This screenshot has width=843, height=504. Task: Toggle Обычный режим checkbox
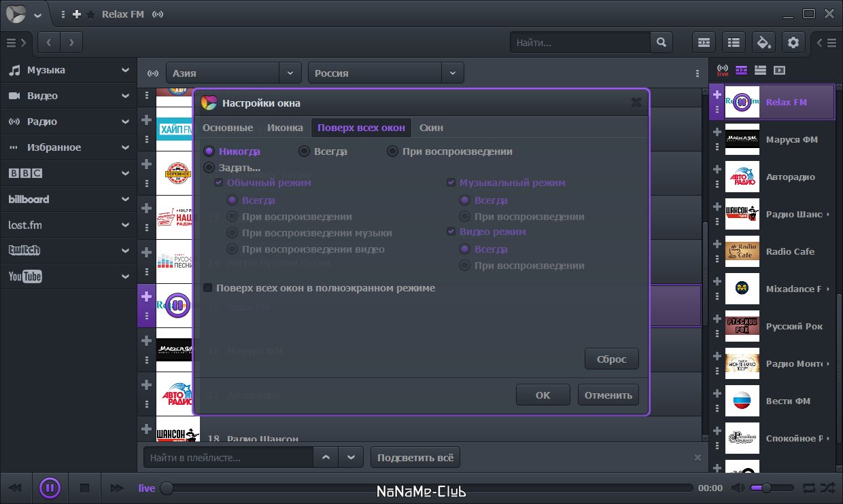[263, 183]
